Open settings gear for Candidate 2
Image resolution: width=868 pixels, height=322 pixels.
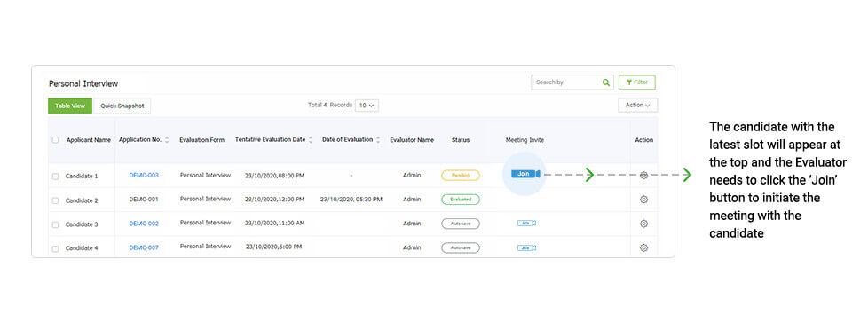643,200
